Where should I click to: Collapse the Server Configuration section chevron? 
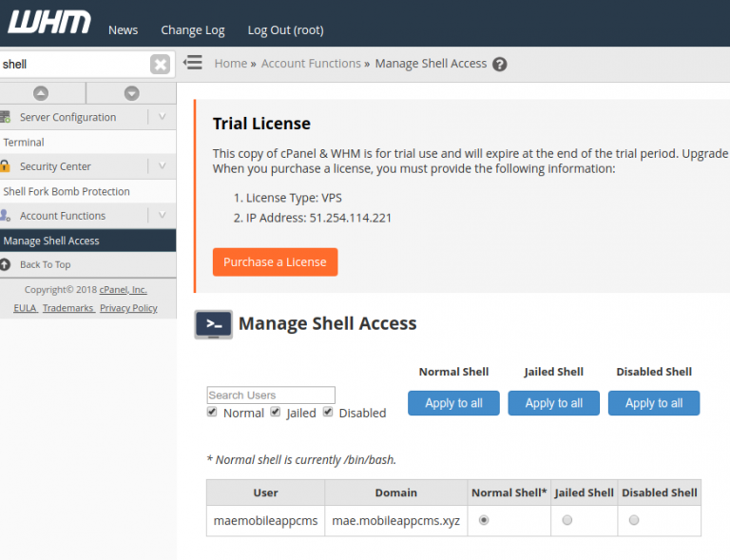pyautogui.click(x=162, y=117)
